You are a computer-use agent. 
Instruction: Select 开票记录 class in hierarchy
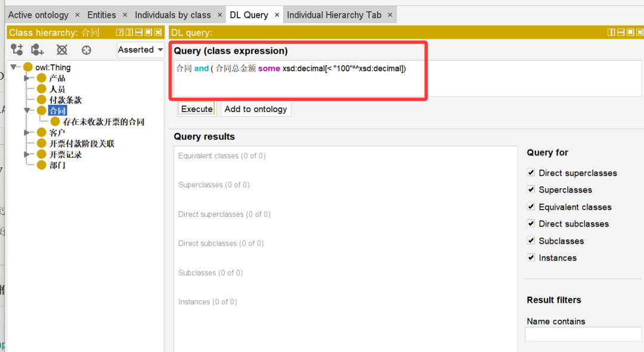click(x=66, y=154)
